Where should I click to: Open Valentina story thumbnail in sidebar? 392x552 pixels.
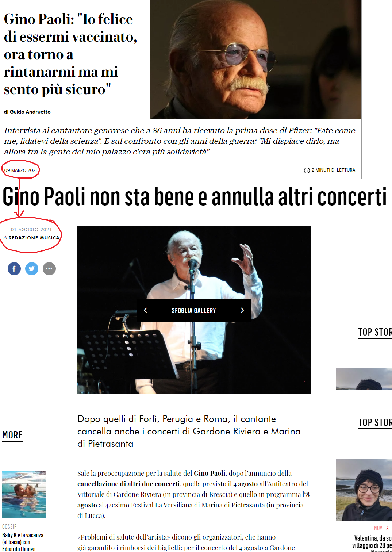[364, 490]
